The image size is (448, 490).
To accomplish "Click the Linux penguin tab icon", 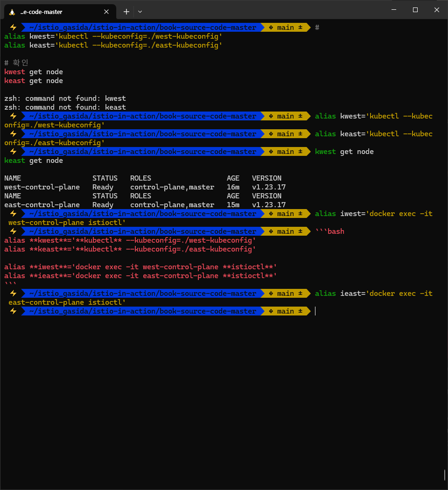I will [12, 12].
